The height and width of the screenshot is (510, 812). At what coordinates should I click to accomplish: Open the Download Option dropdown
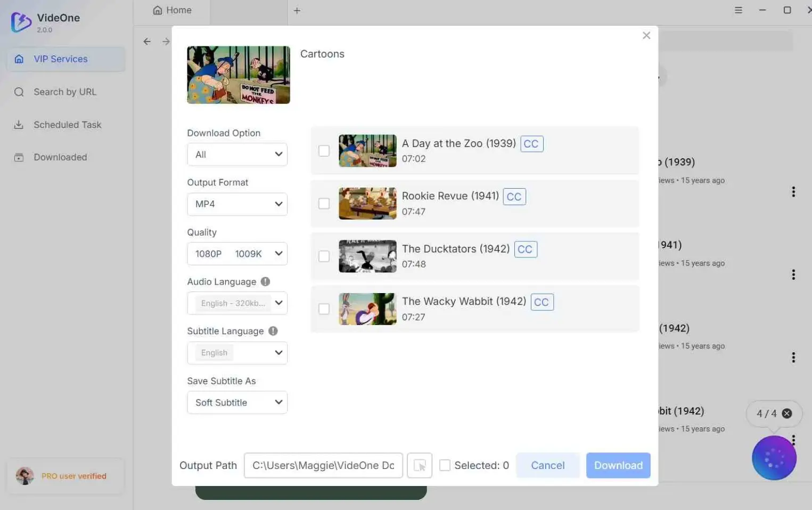[237, 155]
